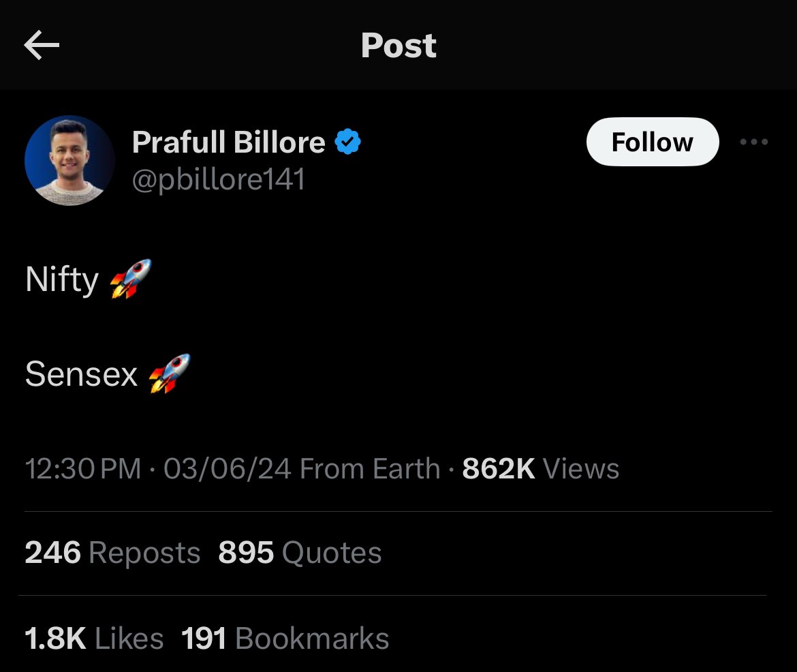Screen dimensions: 797x672
Task: Click the Sensex text in the post
Action: point(81,374)
